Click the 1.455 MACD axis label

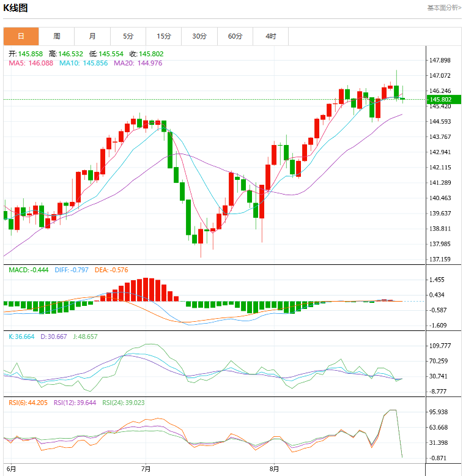pyautogui.click(x=437, y=280)
